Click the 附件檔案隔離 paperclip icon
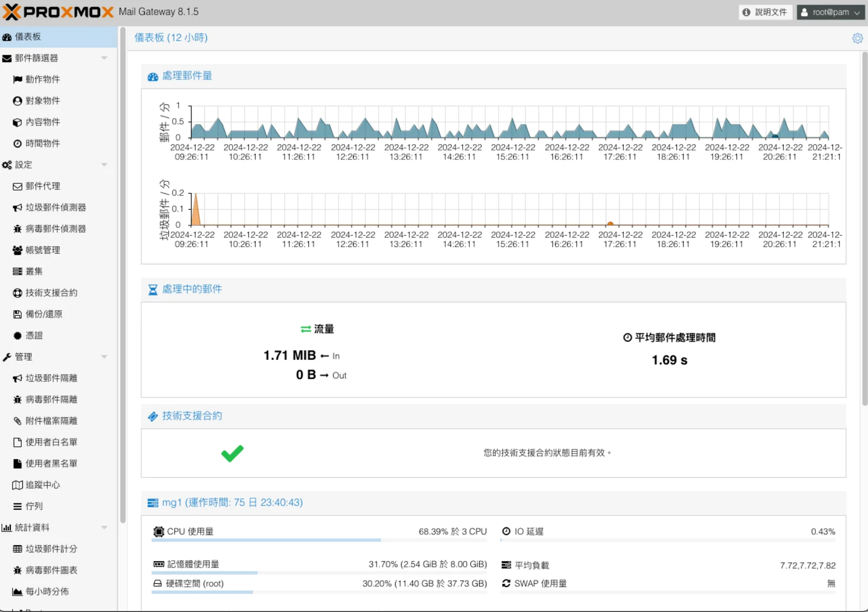Image resolution: width=868 pixels, height=612 pixels. (17, 421)
